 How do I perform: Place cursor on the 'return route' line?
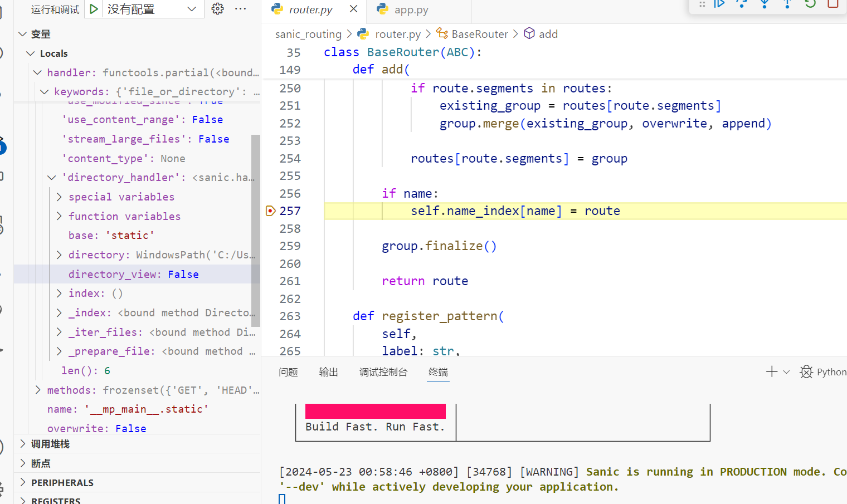425,281
